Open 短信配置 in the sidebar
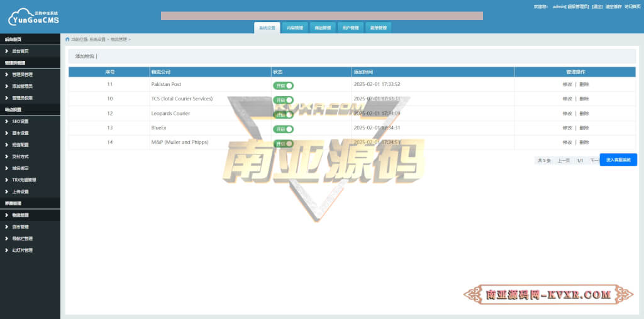Image resolution: width=644 pixels, height=319 pixels. coord(30,144)
